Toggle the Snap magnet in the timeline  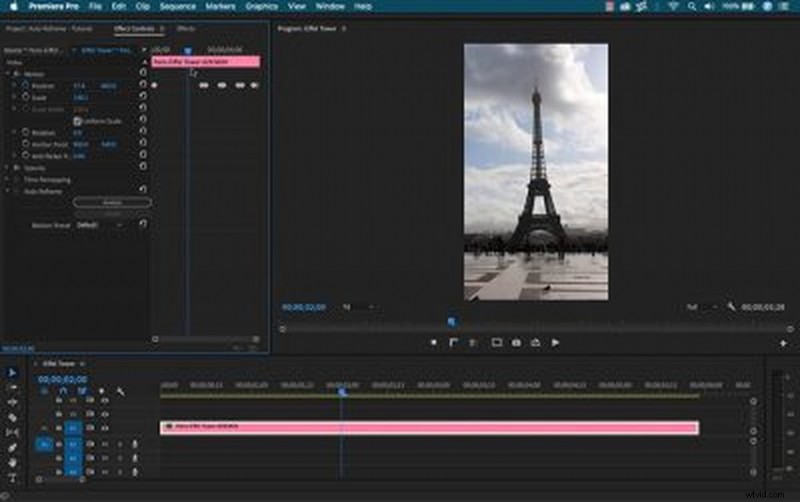[63, 391]
